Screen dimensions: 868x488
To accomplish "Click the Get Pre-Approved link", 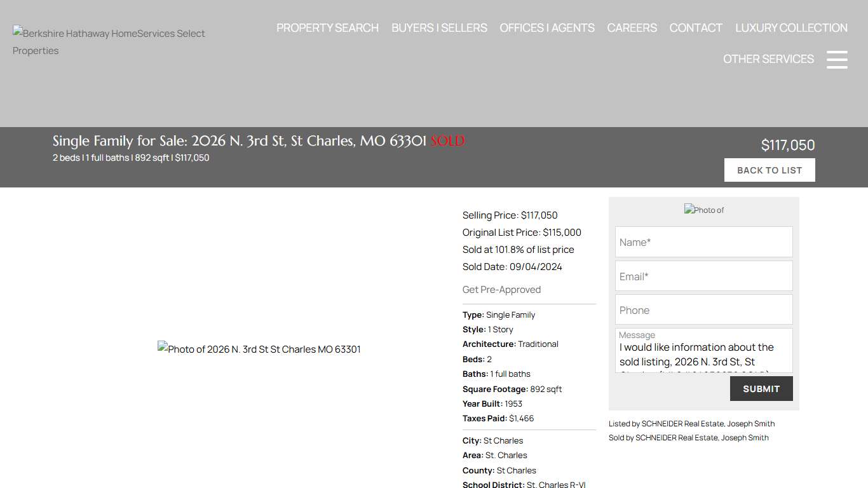I will [x=501, y=290].
